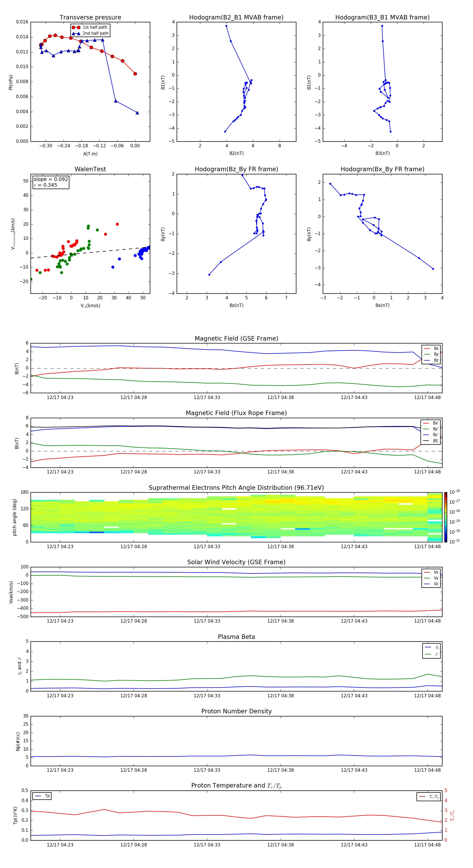The image size is (473, 868).
Task: Click the pitch angle color scale bar
Action: 446,517
